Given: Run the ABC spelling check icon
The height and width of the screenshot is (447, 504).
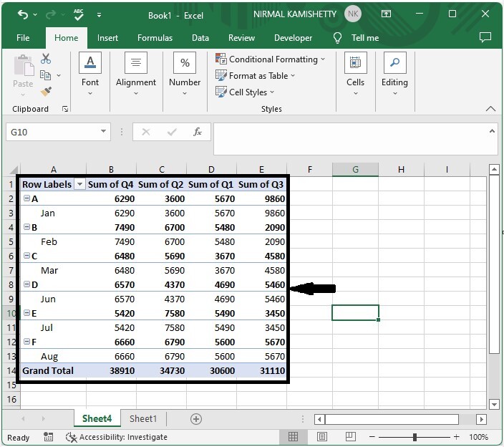Looking at the screenshot, I should tap(79, 15).
